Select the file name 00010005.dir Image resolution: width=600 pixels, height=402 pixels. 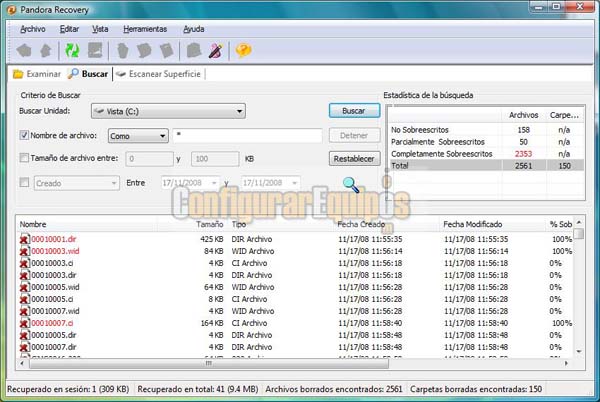(54, 335)
